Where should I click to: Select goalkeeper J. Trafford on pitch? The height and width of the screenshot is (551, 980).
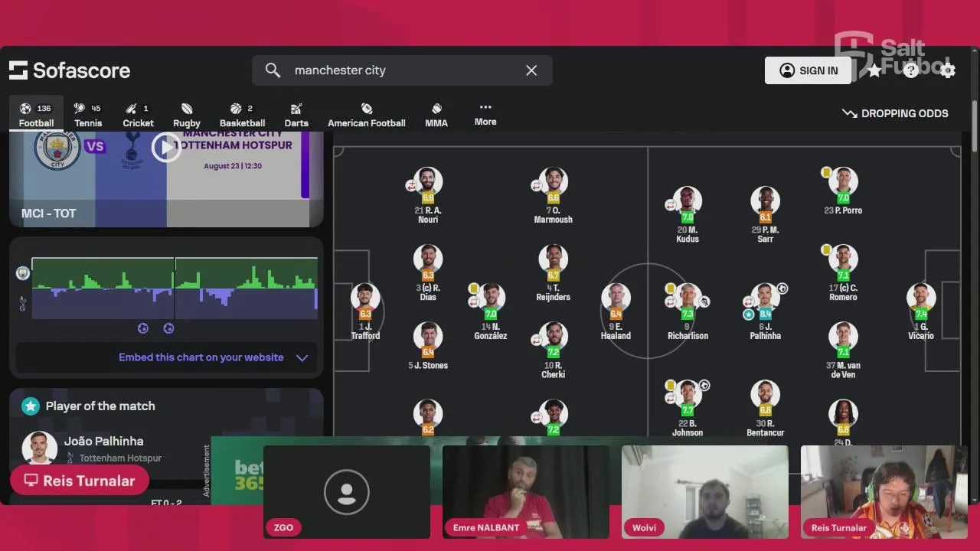pos(365,312)
